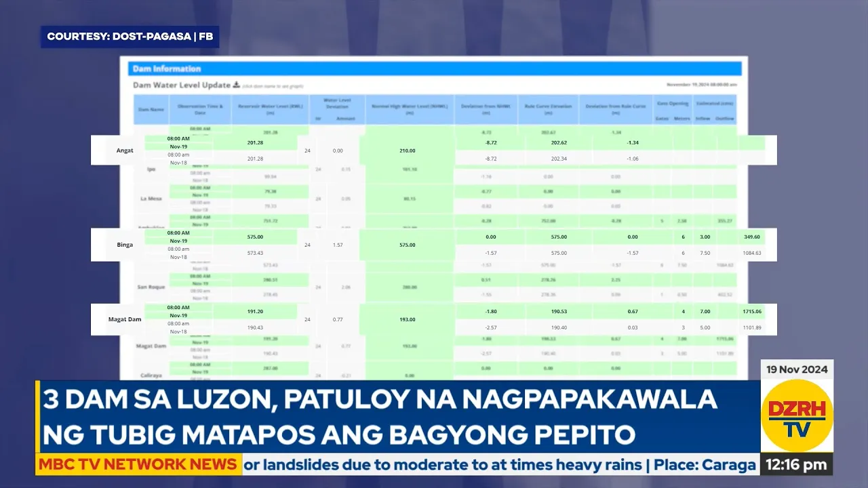
Task: Click the Deviation from NHWL column header
Action: [486, 109]
